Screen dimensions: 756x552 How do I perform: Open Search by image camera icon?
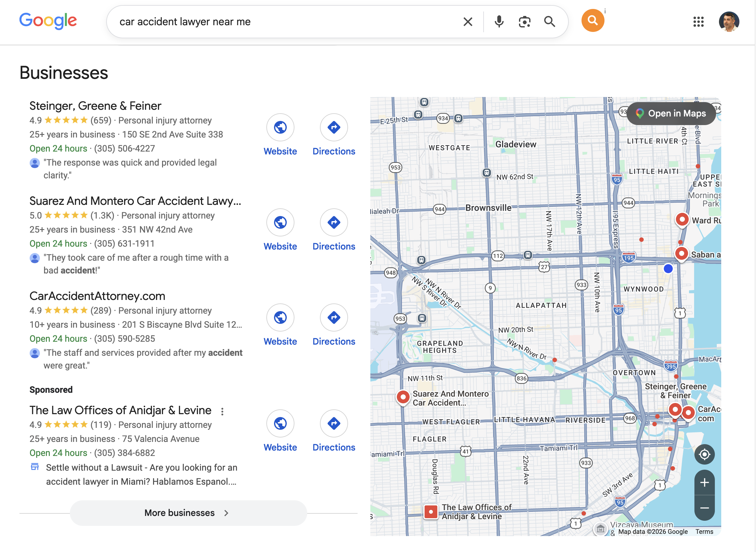524,22
